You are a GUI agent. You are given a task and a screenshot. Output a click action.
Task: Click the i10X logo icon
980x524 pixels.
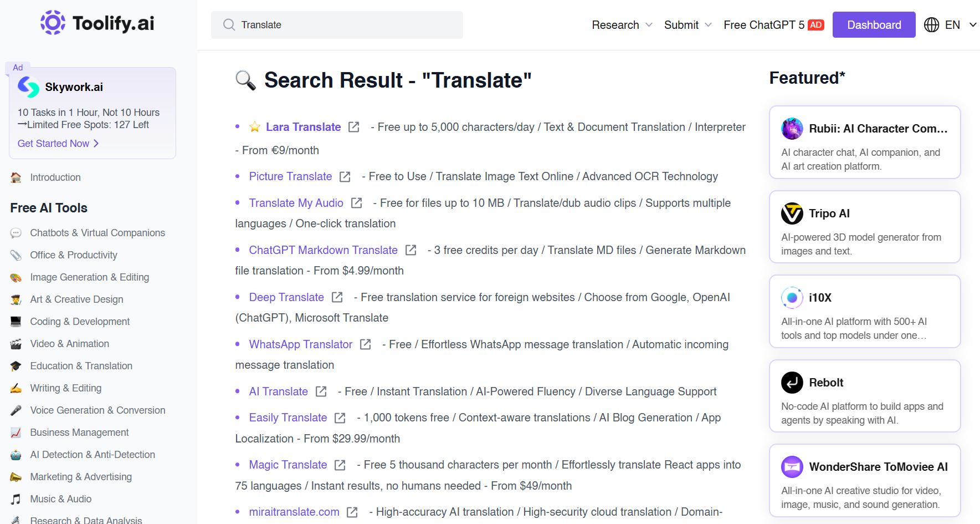tap(792, 298)
